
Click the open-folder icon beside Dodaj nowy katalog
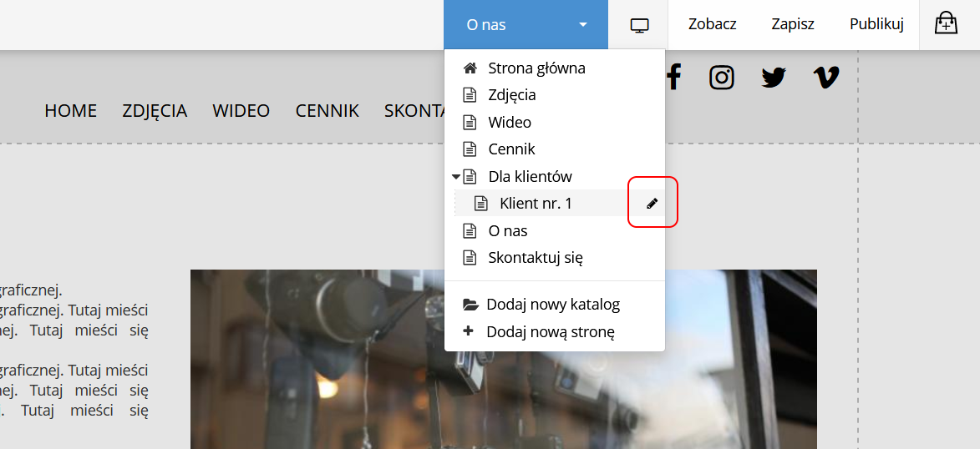470,305
